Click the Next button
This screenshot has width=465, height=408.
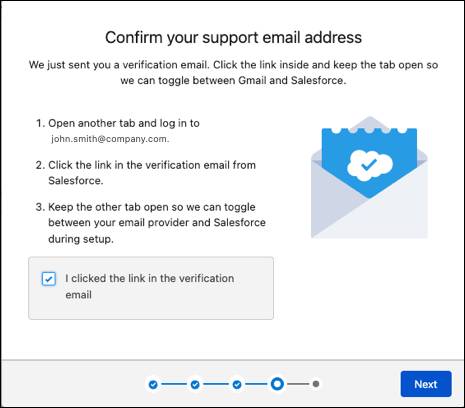[x=426, y=384]
